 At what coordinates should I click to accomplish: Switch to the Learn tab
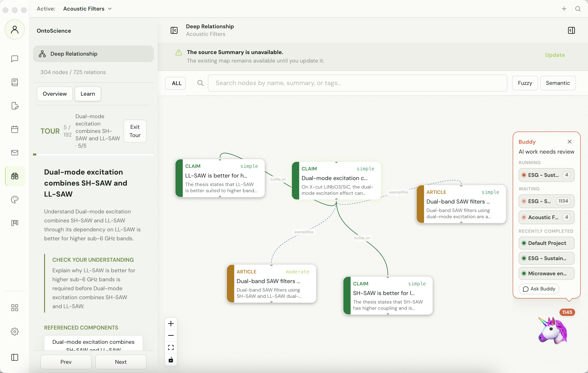tap(88, 94)
